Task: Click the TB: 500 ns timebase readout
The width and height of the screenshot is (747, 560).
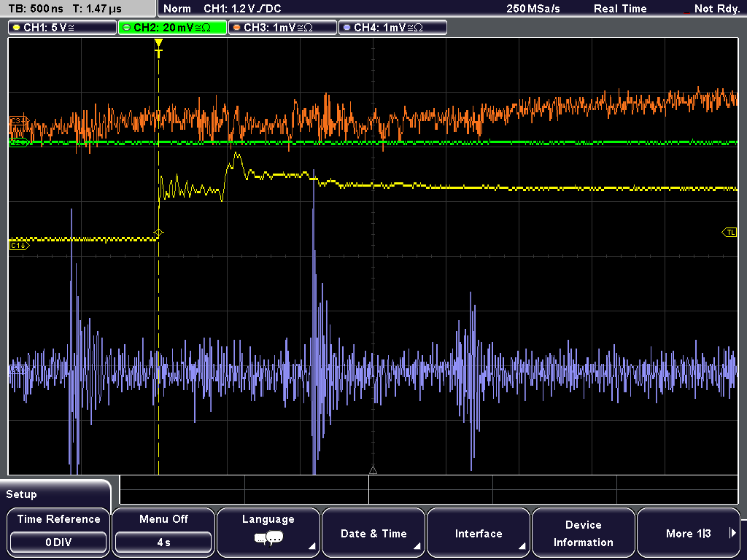Action: coord(36,9)
